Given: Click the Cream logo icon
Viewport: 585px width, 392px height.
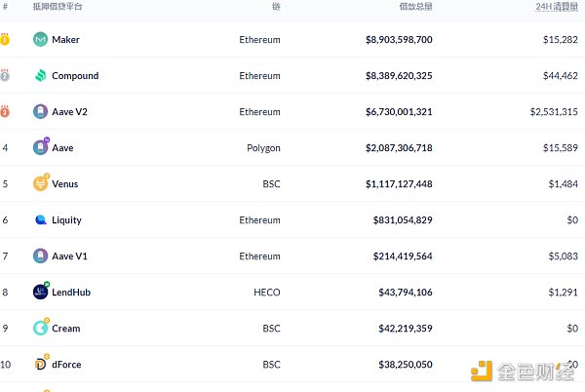Looking at the screenshot, I should pyautogui.click(x=41, y=327).
